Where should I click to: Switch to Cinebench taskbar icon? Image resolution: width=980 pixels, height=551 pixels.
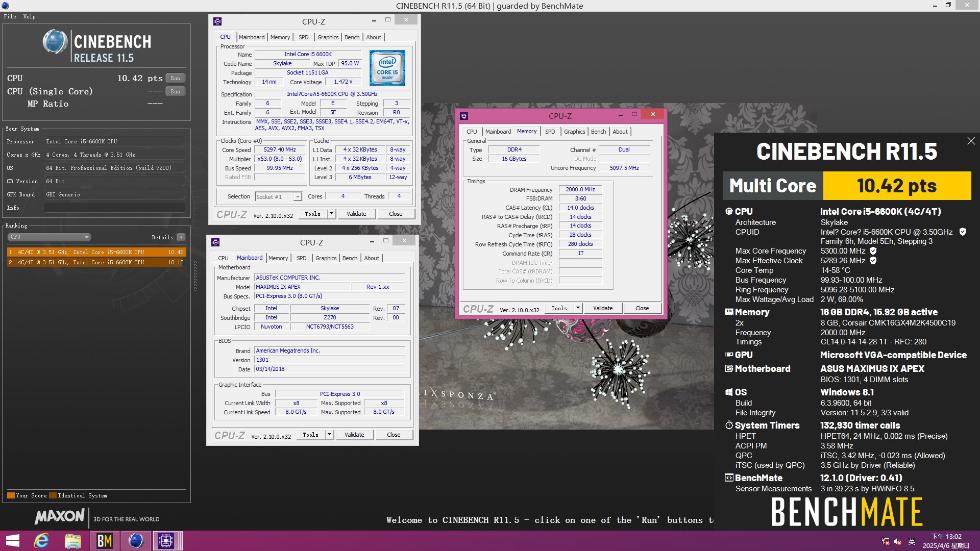[135, 541]
